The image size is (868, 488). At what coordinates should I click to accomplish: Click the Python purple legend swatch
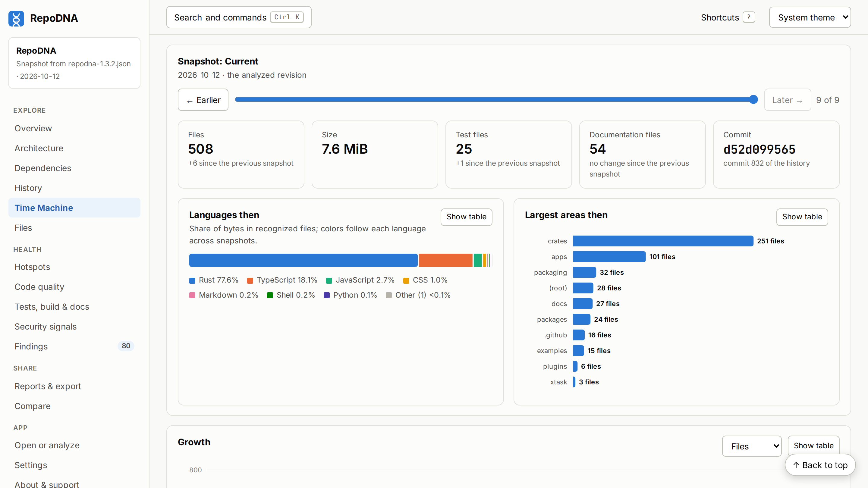(326, 295)
